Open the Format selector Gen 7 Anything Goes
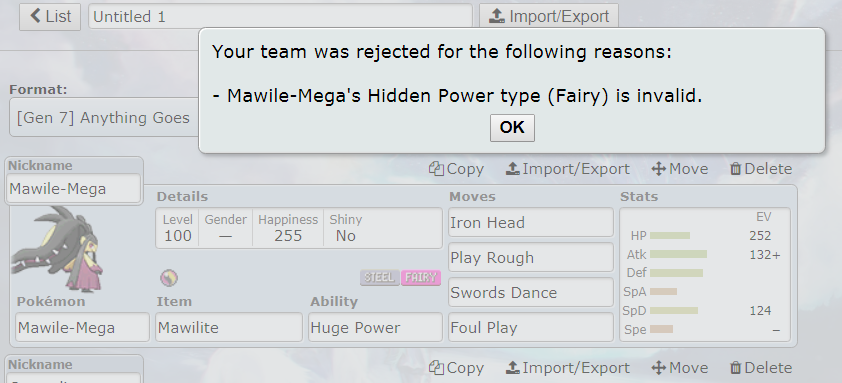842x383 pixels. (x=104, y=117)
